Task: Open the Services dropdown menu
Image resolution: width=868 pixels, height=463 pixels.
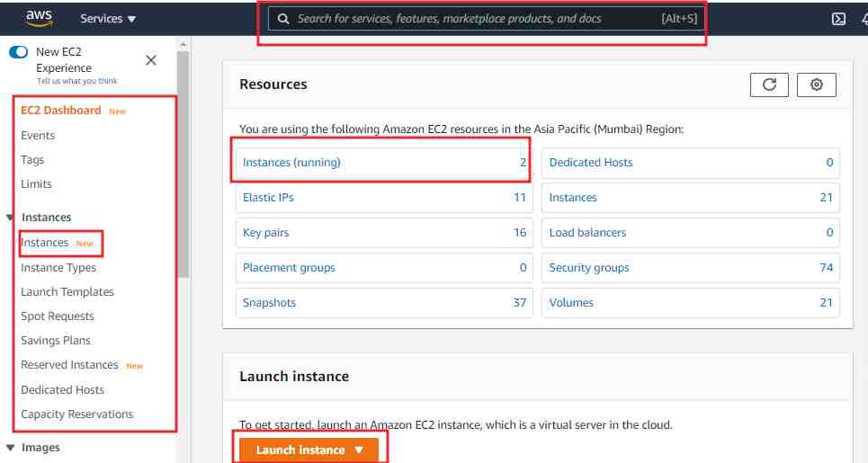Action: click(108, 19)
